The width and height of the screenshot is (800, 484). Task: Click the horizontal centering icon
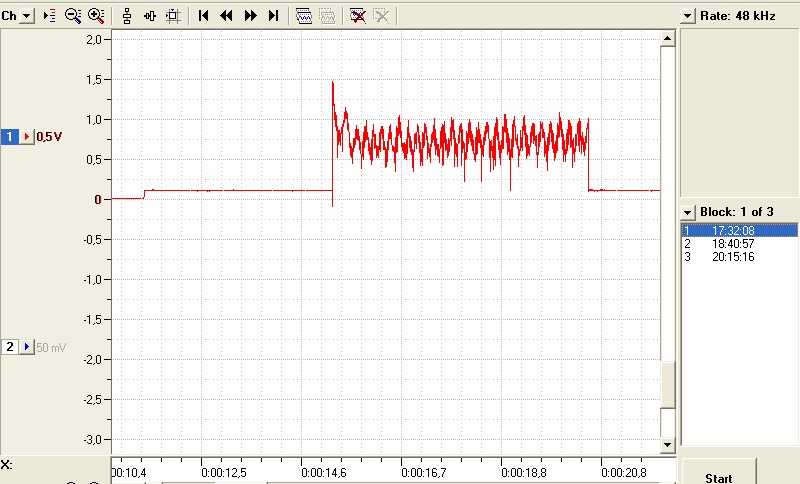pyautogui.click(x=150, y=16)
